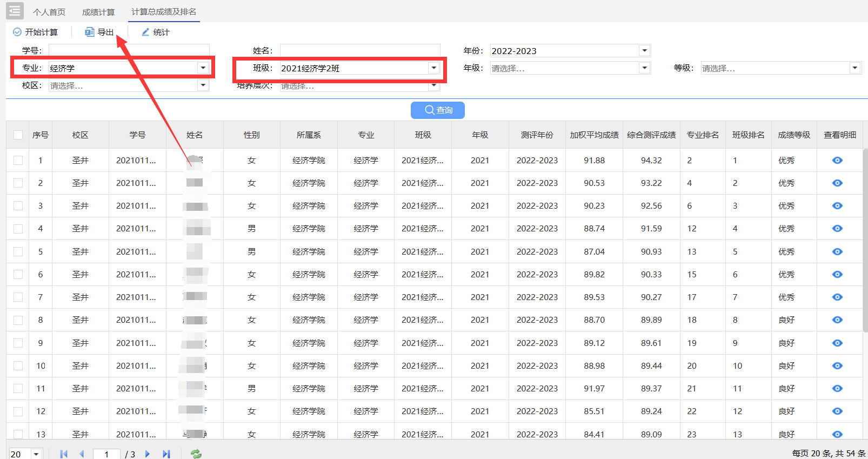Go to next page arrow

pyautogui.click(x=148, y=454)
